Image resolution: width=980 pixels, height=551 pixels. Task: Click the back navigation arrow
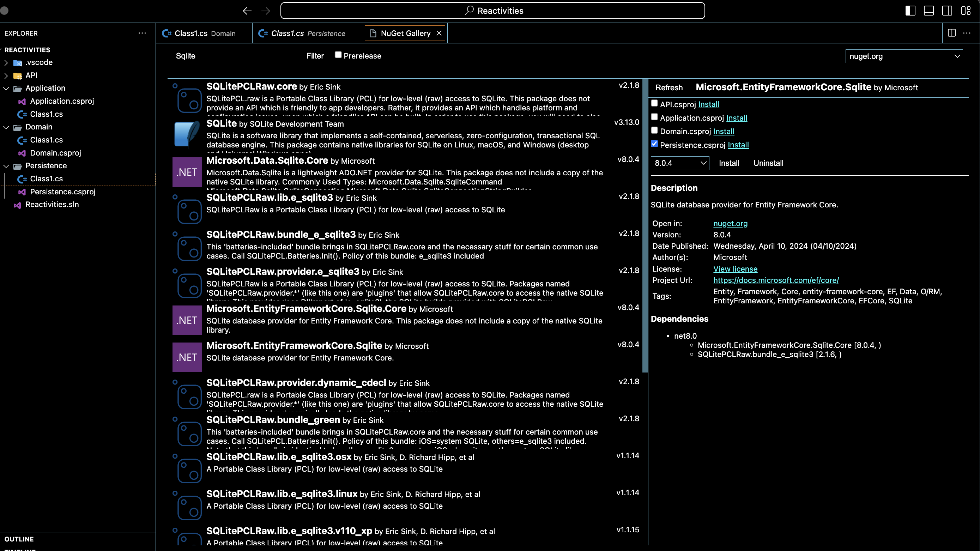(247, 11)
